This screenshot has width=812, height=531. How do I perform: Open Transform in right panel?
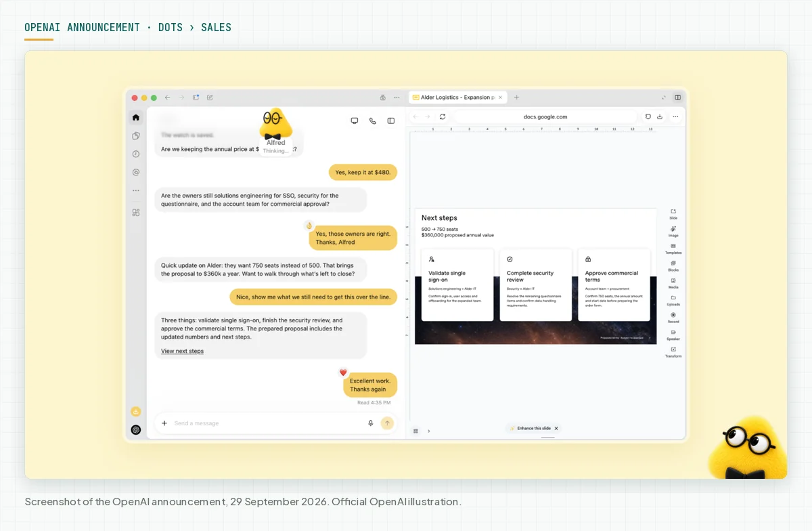tap(673, 352)
